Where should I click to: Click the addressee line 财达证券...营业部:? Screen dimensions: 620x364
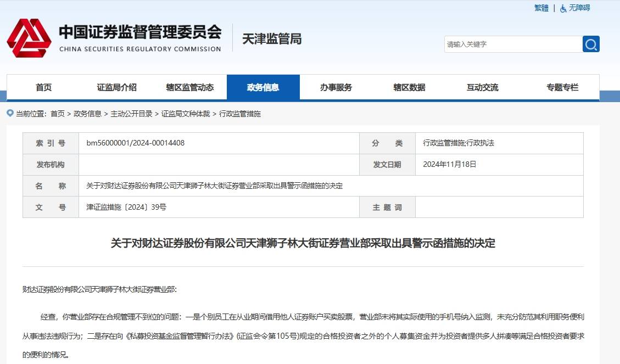[x=99, y=289]
